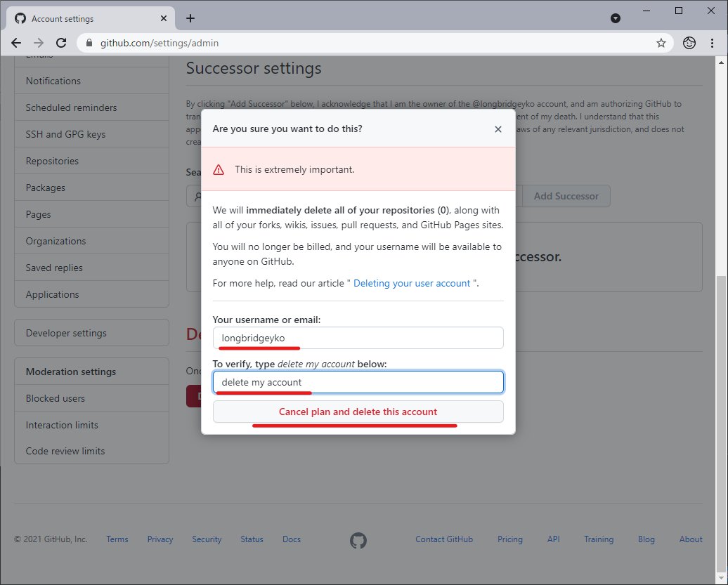Image resolution: width=728 pixels, height=585 pixels.
Task: Open SSH and GPG keys settings
Action: click(x=91, y=134)
